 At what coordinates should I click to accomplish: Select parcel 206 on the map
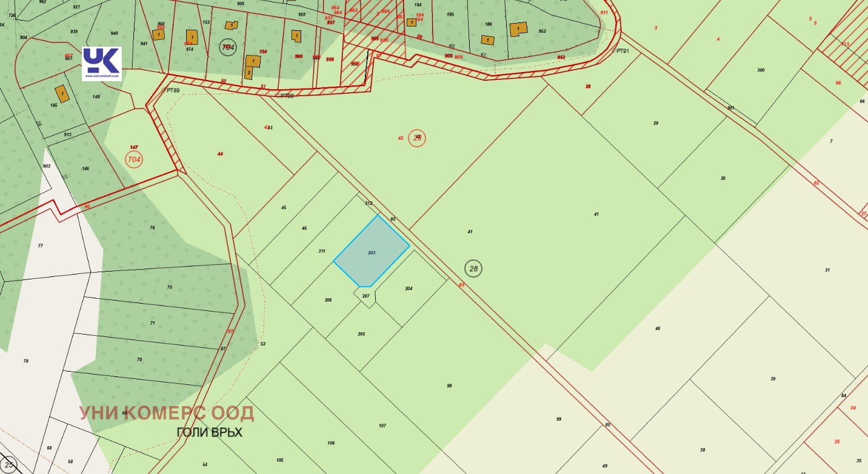coord(328,300)
